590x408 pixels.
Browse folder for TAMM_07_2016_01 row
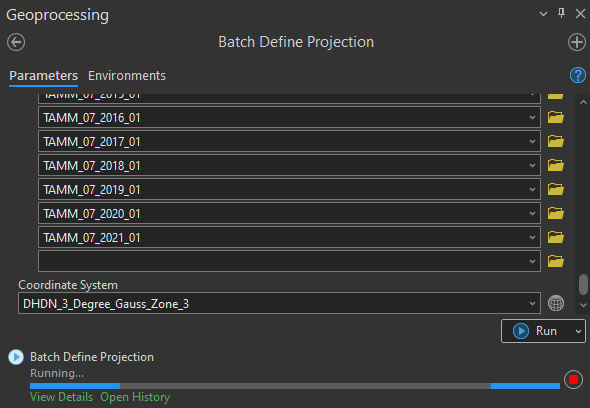pos(556,117)
